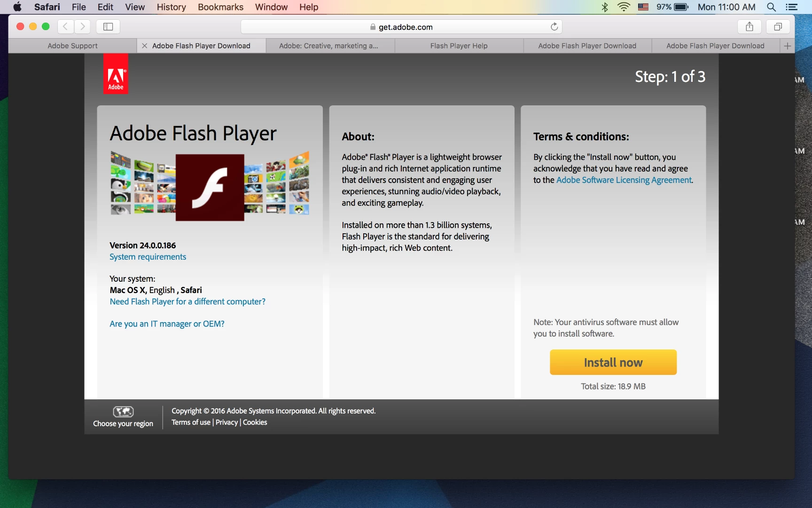
Task: Click the Adobe Flash Player heading
Action: pyautogui.click(x=193, y=134)
